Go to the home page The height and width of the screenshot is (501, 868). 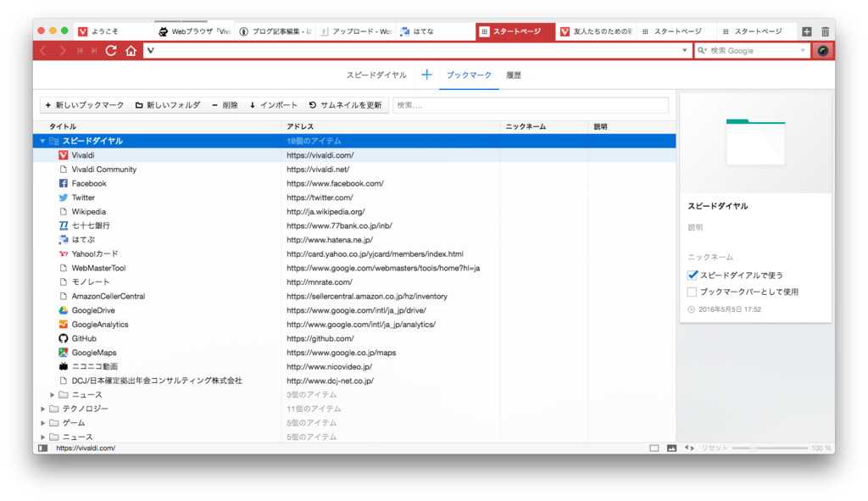pos(131,51)
